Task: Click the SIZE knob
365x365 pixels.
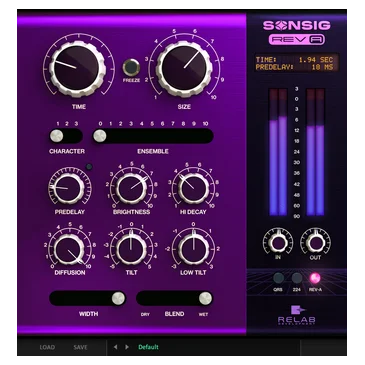Action: (184, 68)
